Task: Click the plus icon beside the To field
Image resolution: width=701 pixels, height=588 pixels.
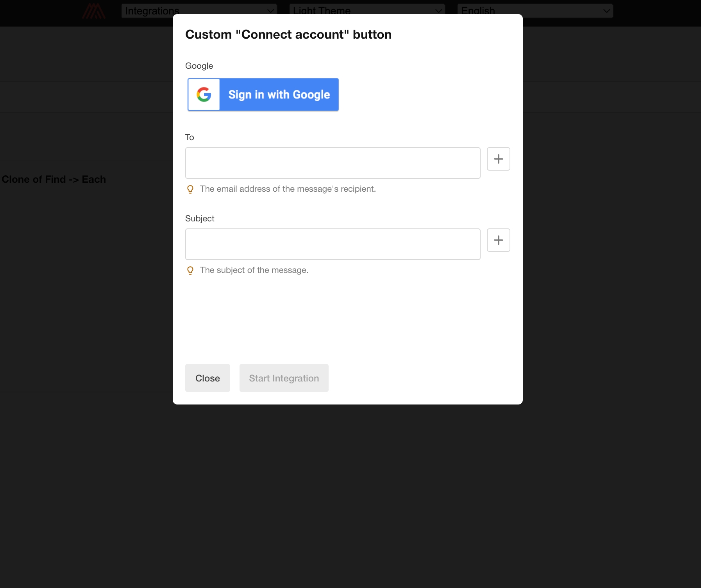Action: pos(498,159)
